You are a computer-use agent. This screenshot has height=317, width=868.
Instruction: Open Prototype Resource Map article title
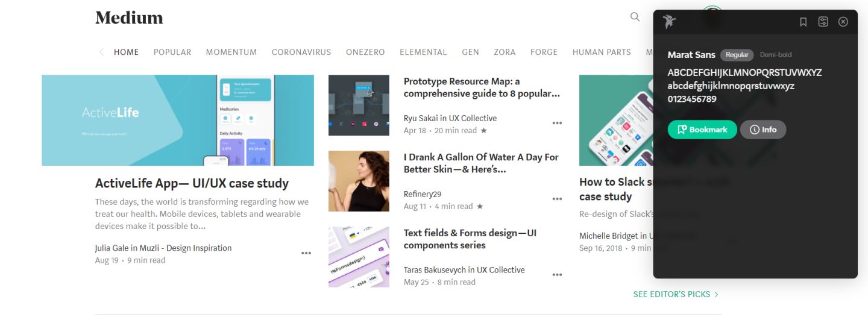click(482, 87)
